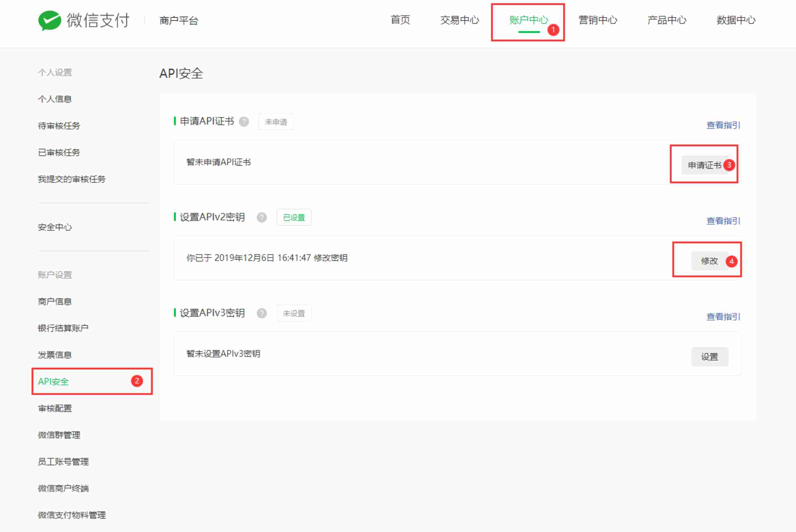Go to 交易中心 in top navigation

(459, 20)
